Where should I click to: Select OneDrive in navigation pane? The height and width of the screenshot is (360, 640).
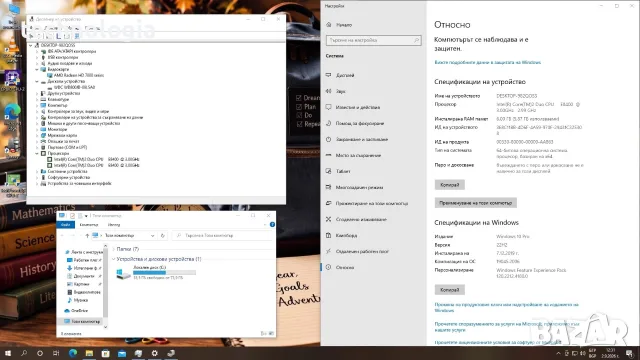[x=79, y=311]
